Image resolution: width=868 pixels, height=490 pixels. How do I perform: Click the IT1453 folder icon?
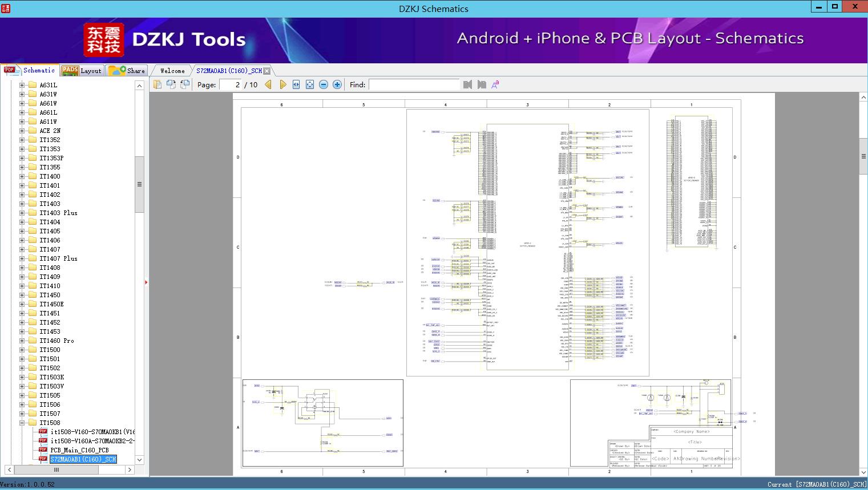pyautogui.click(x=33, y=331)
